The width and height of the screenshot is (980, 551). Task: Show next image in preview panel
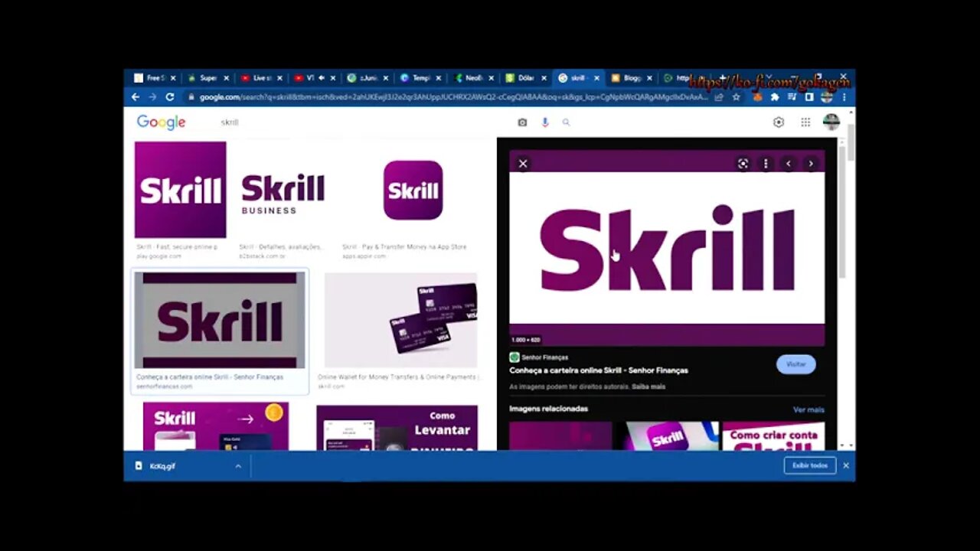tap(811, 164)
